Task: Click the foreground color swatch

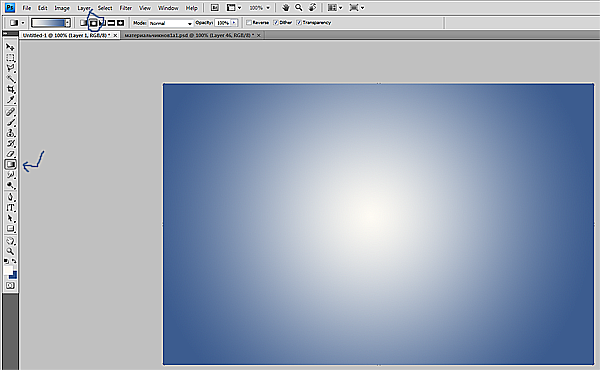Action: click(x=8, y=271)
